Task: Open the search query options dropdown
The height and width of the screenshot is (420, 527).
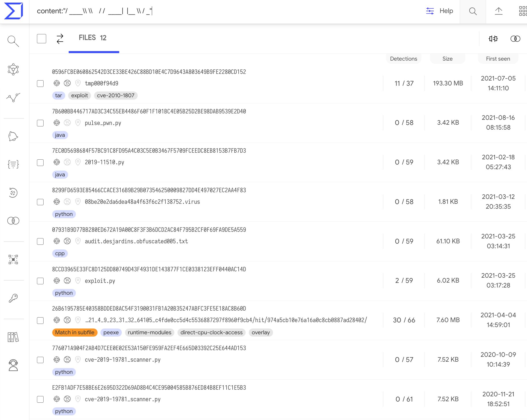Action: coord(430,11)
